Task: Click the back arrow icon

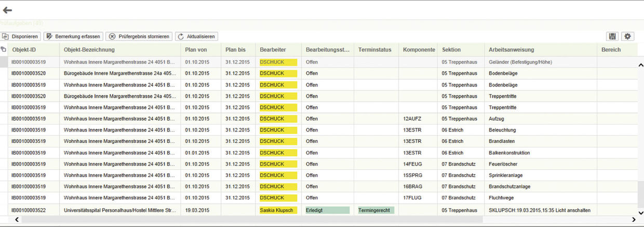Action: (x=7, y=10)
